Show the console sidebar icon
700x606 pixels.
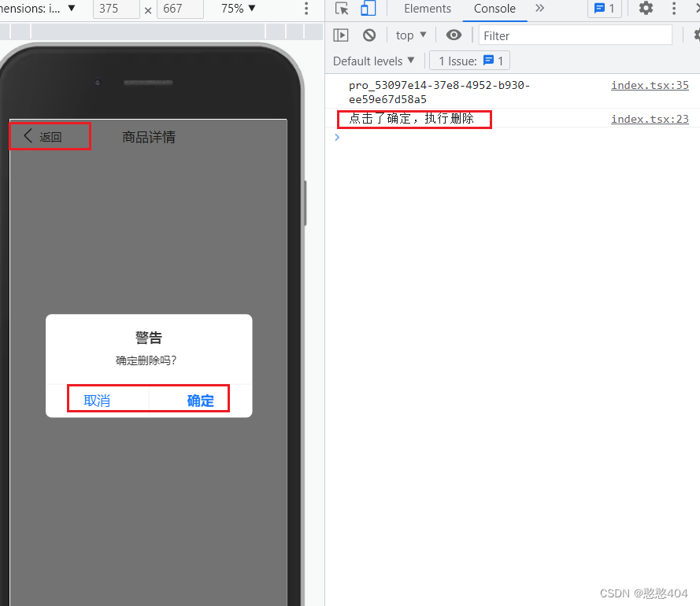(x=341, y=35)
